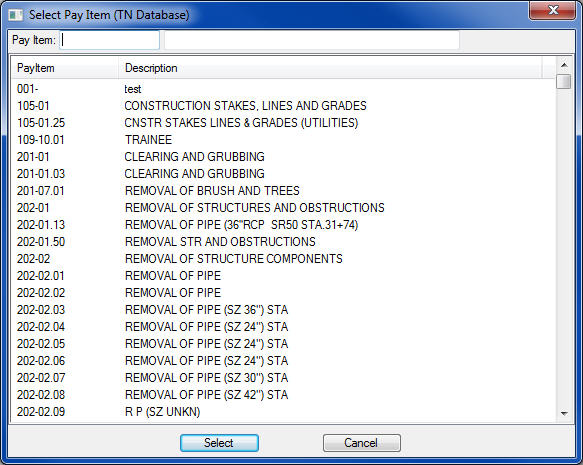Select row 202-01.13 Removal of Pipe 36"RCP
The width and height of the screenshot is (583, 465).
tap(283, 225)
